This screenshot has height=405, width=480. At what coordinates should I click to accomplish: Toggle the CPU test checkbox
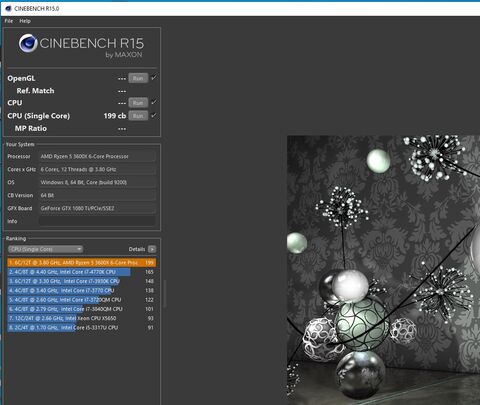tap(154, 102)
